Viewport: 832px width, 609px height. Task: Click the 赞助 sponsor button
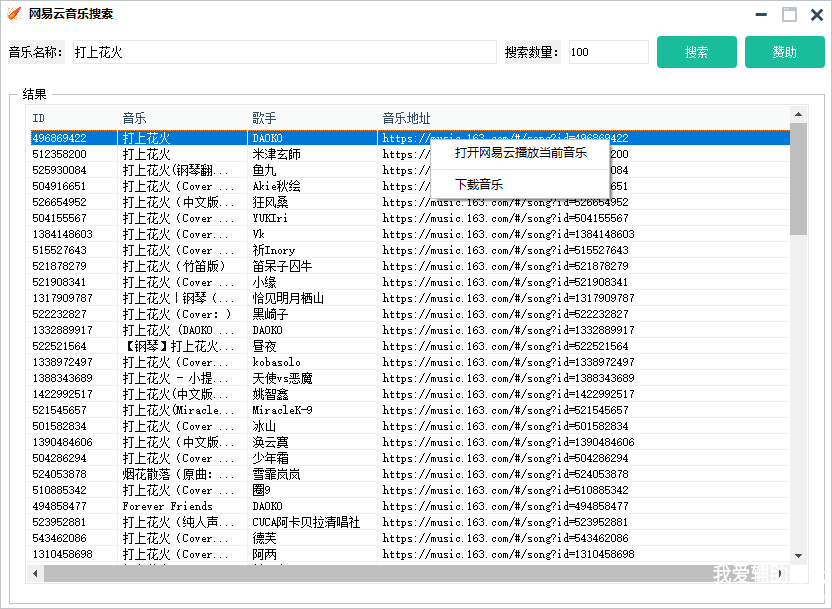tap(784, 52)
